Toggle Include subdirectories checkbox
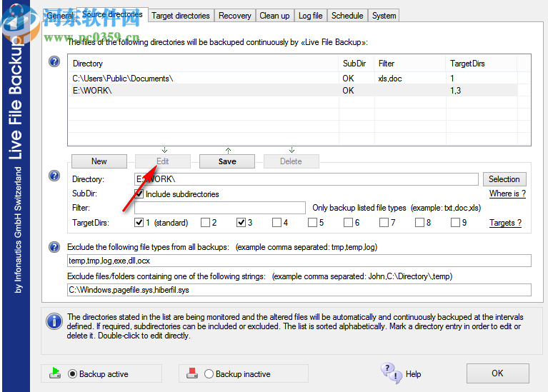 click(139, 194)
